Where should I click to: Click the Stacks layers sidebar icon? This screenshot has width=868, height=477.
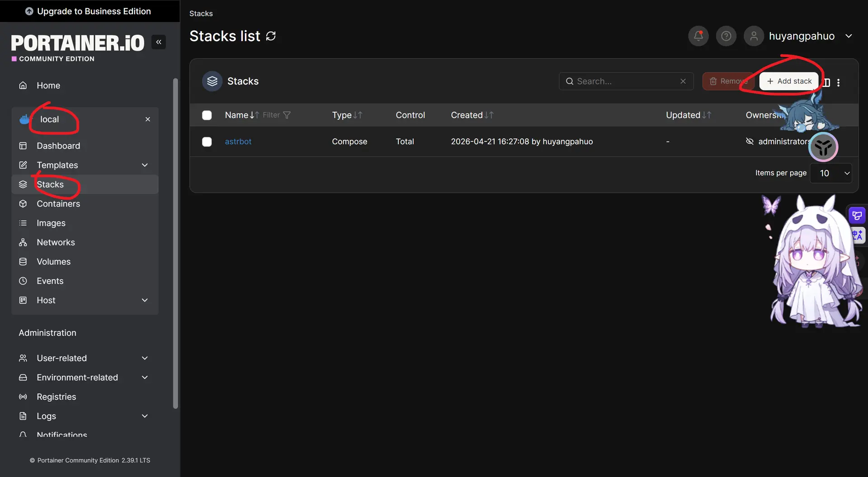[23, 184]
